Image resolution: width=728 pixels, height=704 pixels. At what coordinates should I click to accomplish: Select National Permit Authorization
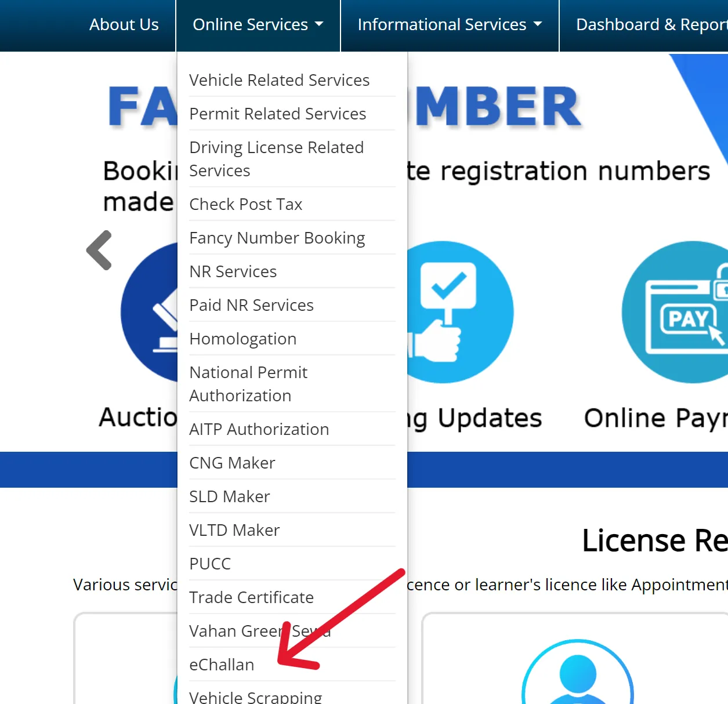pyautogui.click(x=248, y=384)
